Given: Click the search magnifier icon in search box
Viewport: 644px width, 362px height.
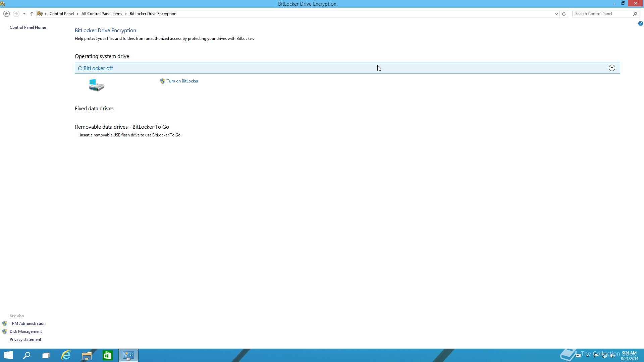Looking at the screenshot, I should coord(635,14).
